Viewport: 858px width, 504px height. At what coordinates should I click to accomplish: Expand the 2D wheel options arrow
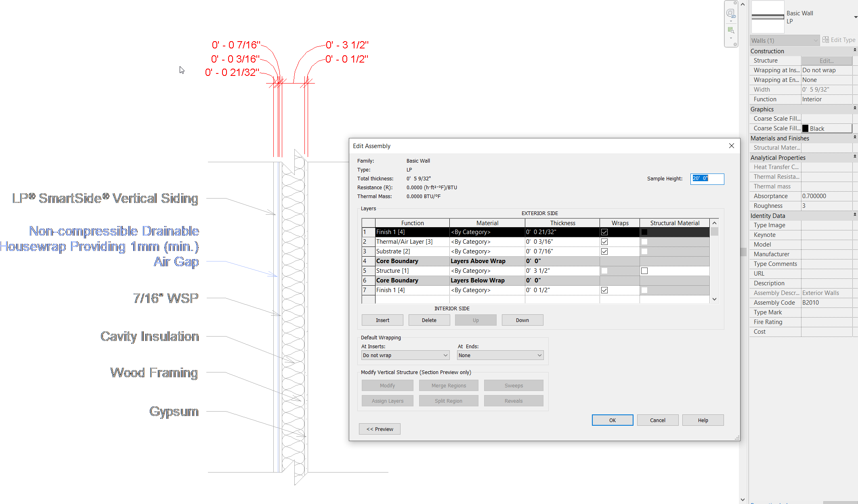coord(731,21)
